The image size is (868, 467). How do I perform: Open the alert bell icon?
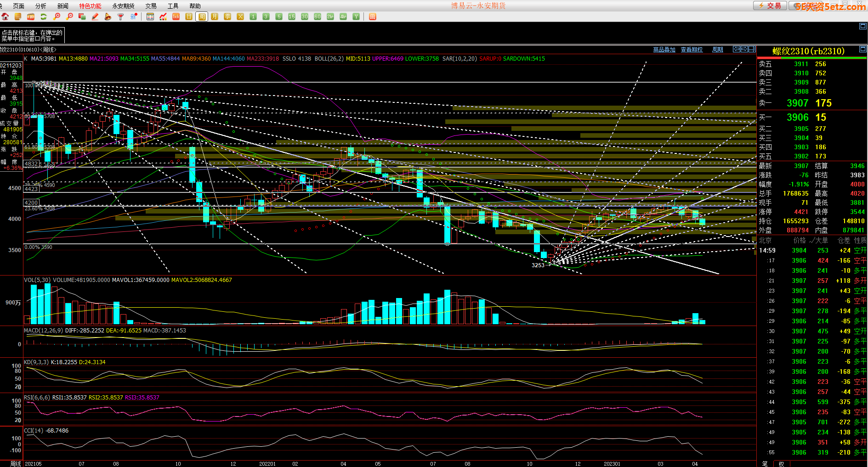108,17
